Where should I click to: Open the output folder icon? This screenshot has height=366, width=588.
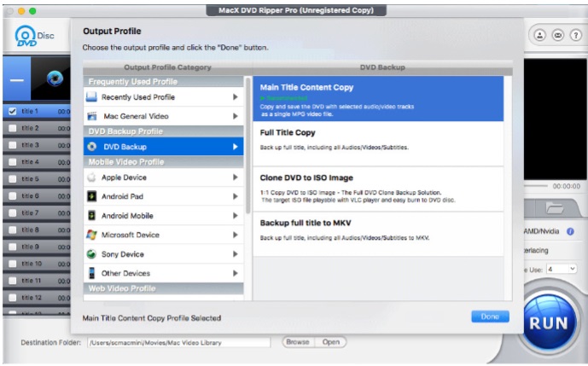[555, 208]
